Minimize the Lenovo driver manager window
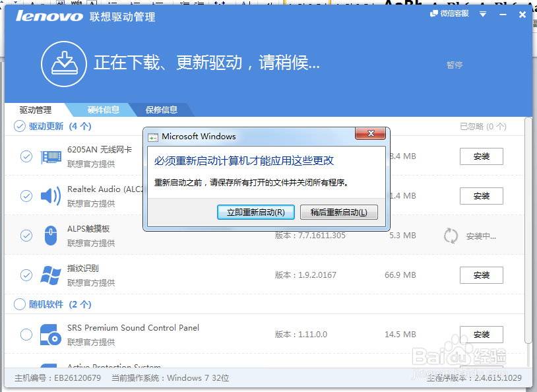Screen dimensions: 537x392 (503, 15)
